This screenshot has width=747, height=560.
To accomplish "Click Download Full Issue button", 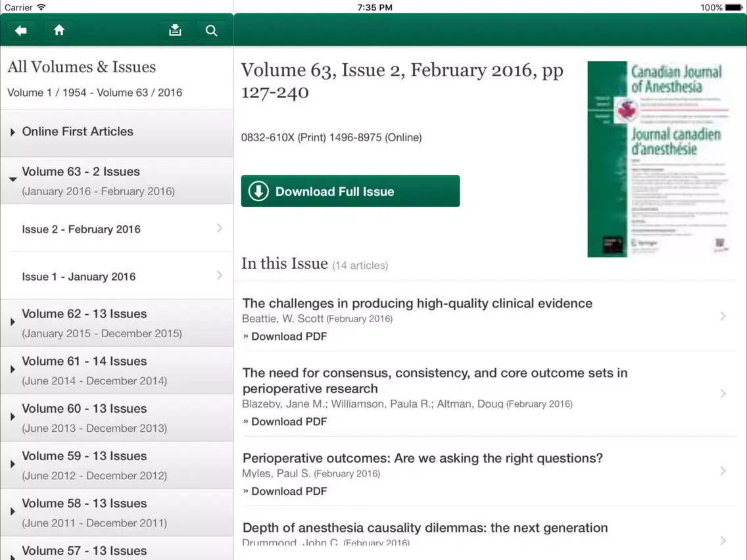I will point(350,191).
